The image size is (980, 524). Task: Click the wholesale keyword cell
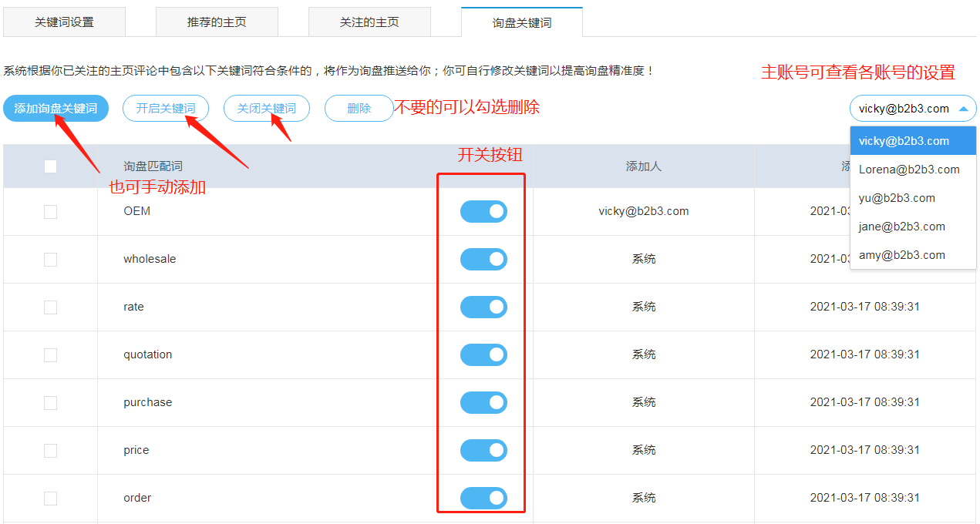[150, 259]
